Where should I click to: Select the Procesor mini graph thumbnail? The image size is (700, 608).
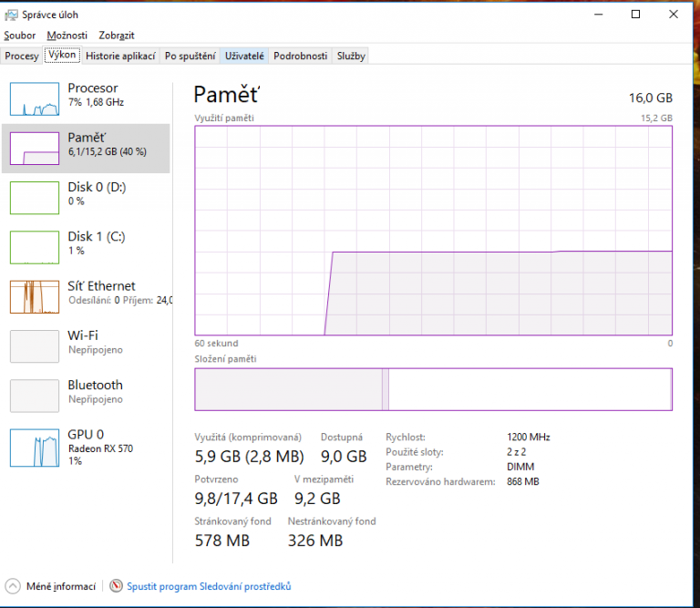tap(34, 98)
